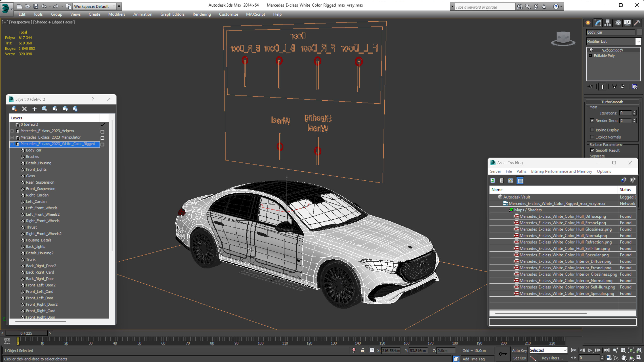Open the Graph Editors menu
Viewport: 644px width, 362px height.
pyautogui.click(x=172, y=14)
